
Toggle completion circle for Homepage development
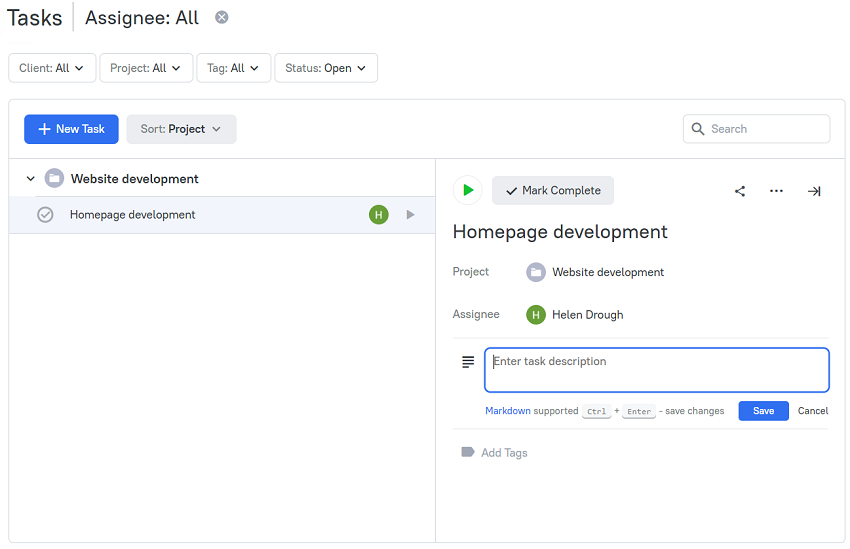45,215
